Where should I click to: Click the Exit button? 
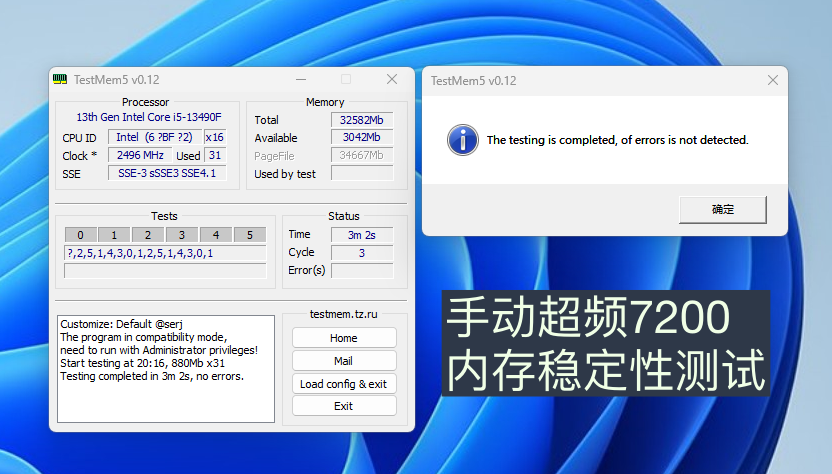(344, 406)
